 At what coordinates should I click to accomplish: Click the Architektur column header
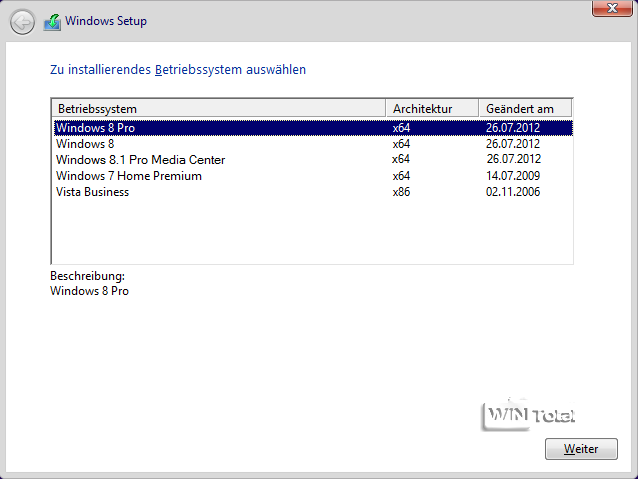click(431, 108)
